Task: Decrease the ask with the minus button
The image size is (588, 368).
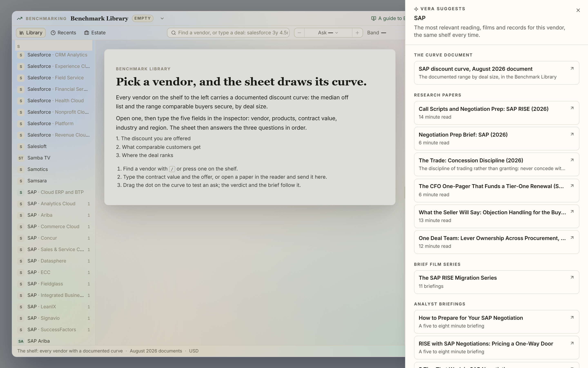Action: tap(299, 33)
